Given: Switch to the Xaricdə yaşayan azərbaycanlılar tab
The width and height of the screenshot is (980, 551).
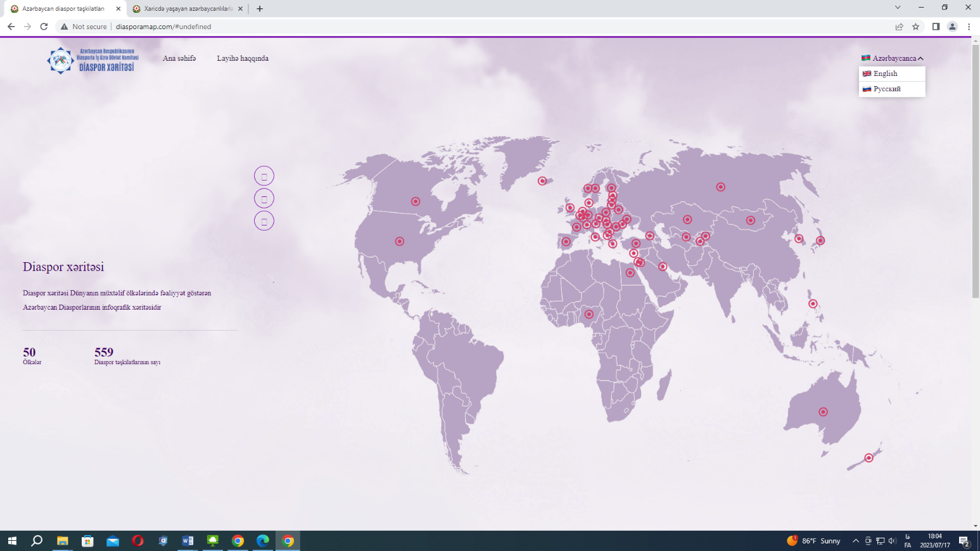Looking at the screenshot, I should [x=188, y=9].
